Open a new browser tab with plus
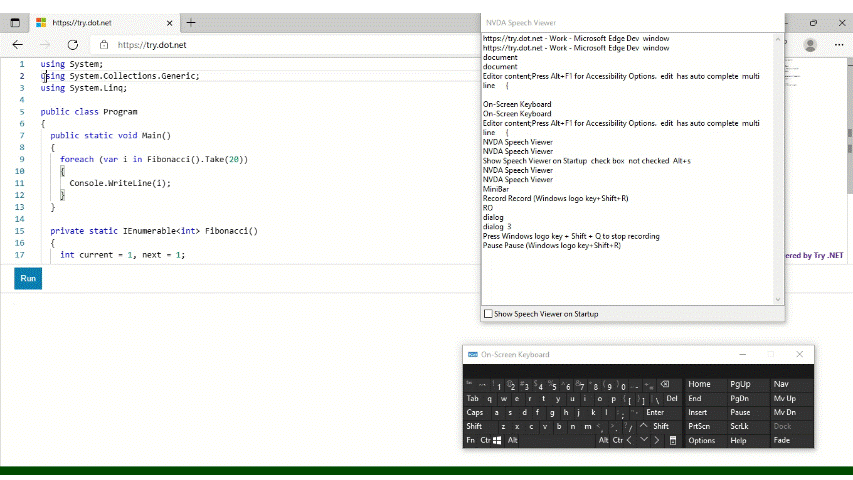Image resolution: width=853 pixels, height=480 pixels. tap(191, 23)
